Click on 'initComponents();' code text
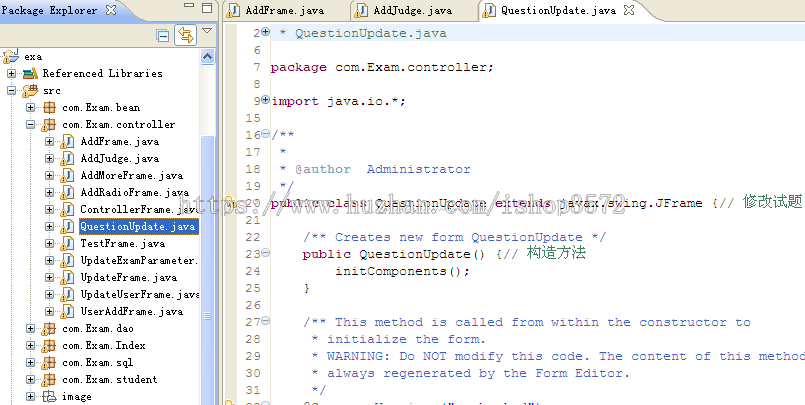The height and width of the screenshot is (405, 805). (402, 271)
